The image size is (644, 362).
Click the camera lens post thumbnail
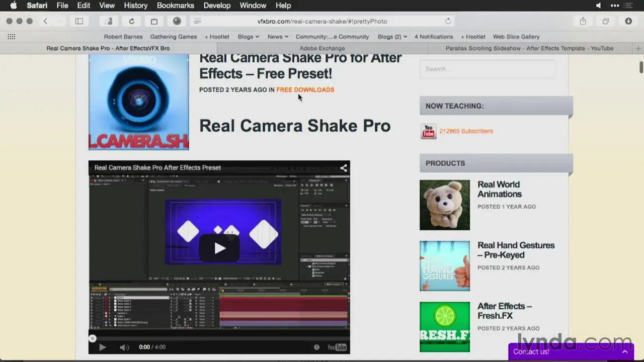139,102
